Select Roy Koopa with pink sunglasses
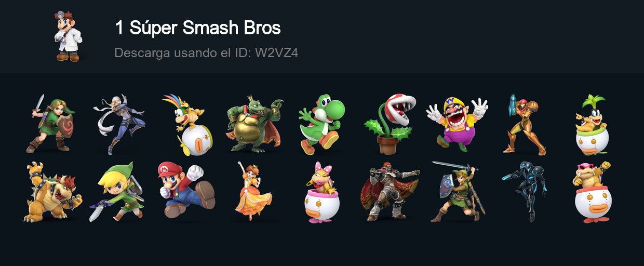Screen dimensions: 644x266 click(592, 192)
